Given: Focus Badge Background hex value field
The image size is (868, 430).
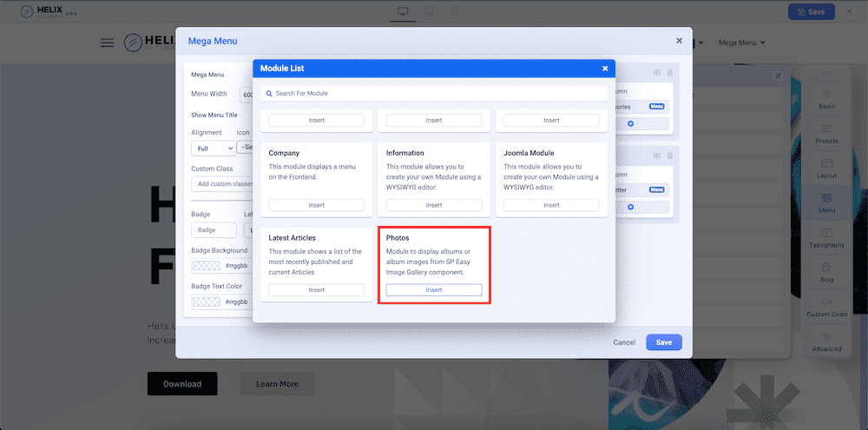Looking at the screenshot, I should pos(237,266).
